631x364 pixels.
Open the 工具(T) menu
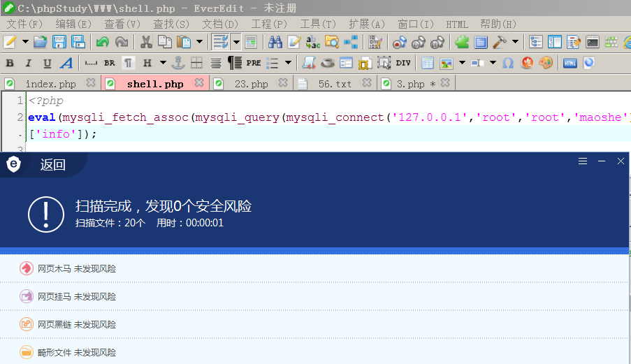tap(318, 24)
